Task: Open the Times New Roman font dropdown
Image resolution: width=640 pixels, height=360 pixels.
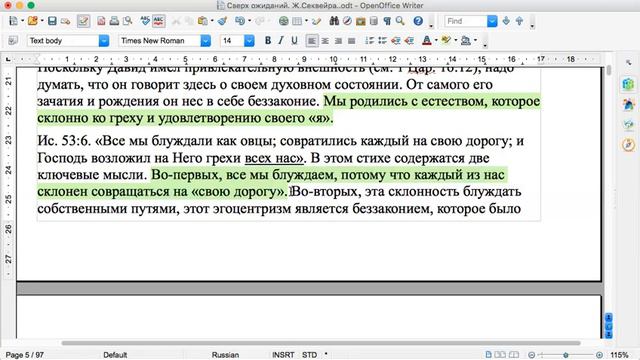Action: point(206,41)
